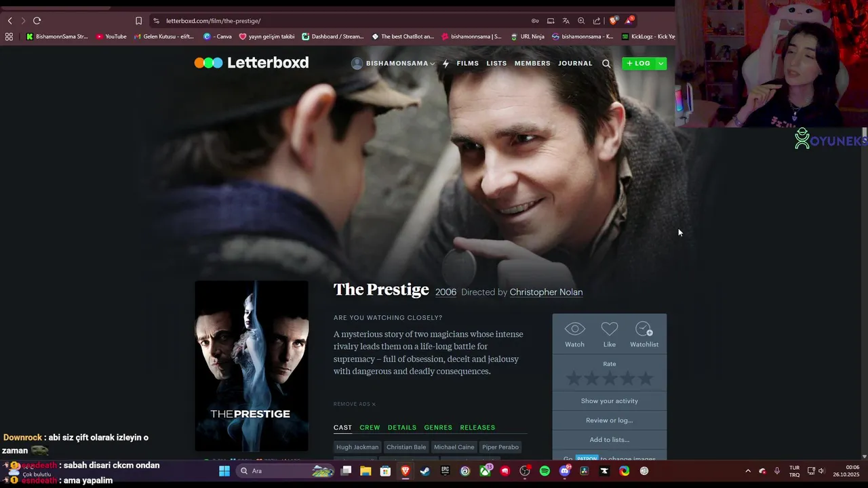Click Review or log...
This screenshot has width=868, height=488.
610,420
